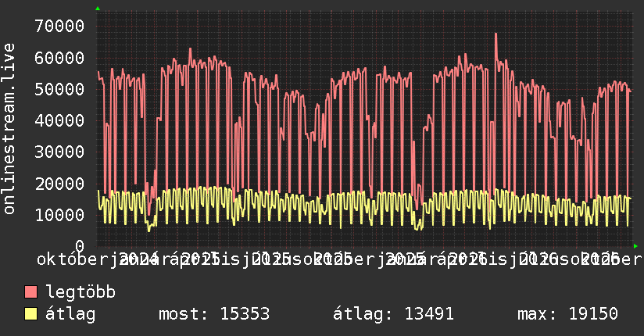Click the green arrow at x-axis end
Screen dimensions: 644x336
[635, 246]
